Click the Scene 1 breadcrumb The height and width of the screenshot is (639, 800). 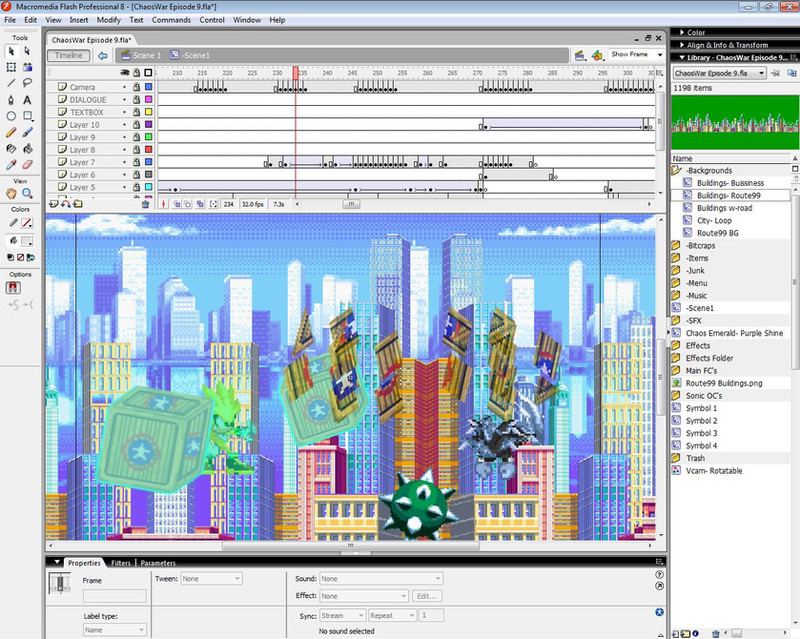pyautogui.click(x=141, y=55)
